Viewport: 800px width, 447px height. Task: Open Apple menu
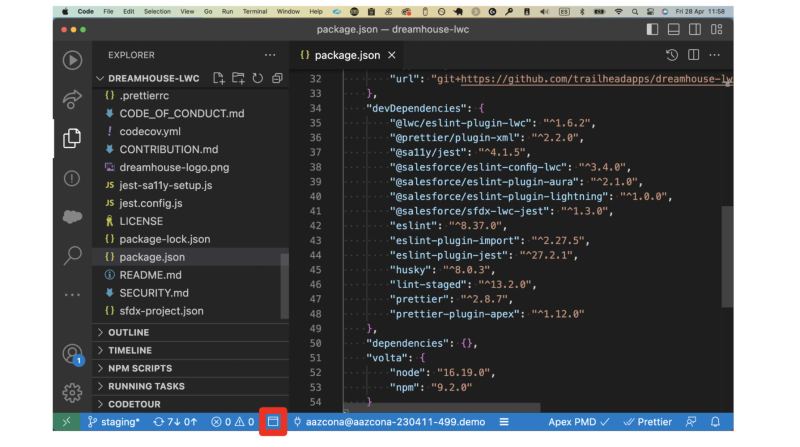65,11
